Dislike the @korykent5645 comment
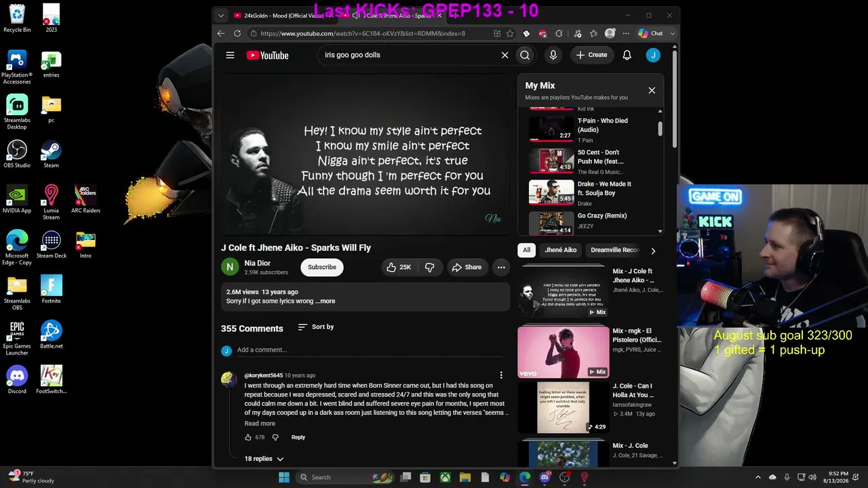 point(275,437)
